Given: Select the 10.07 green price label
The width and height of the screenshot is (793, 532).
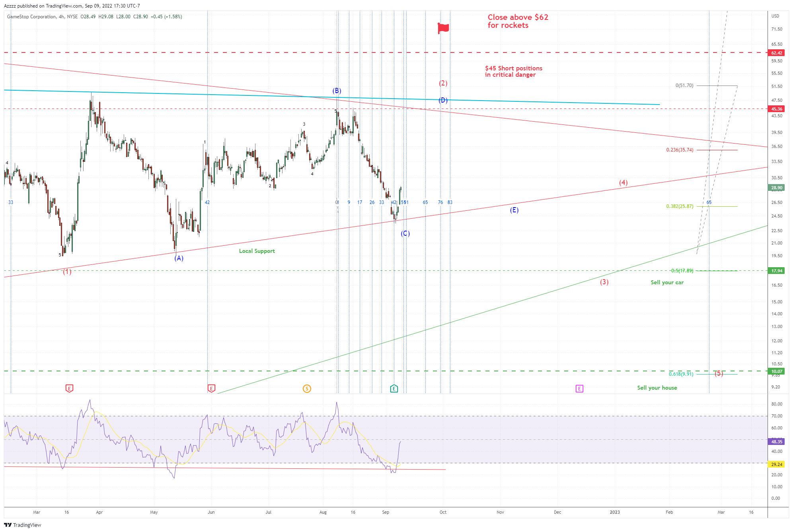Looking at the screenshot, I should click(x=776, y=371).
